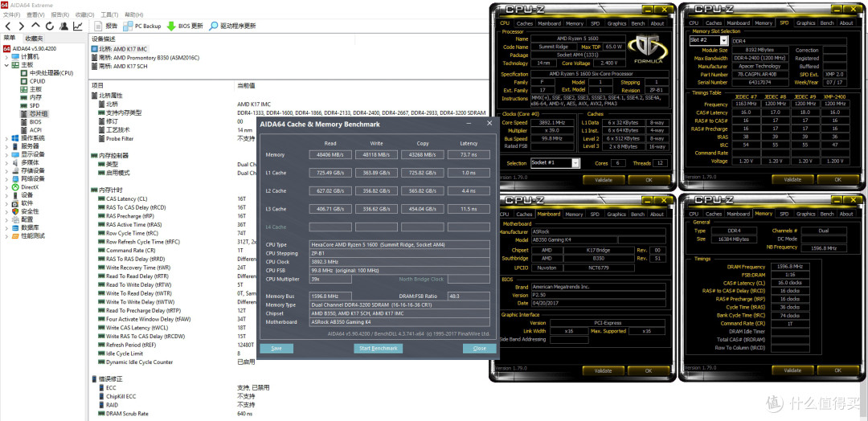This screenshot has height=421, width=868.
Task: Click the refresh icon in AIDA64 toolbar
Action: pyautogui.click(x=50, y=26)
